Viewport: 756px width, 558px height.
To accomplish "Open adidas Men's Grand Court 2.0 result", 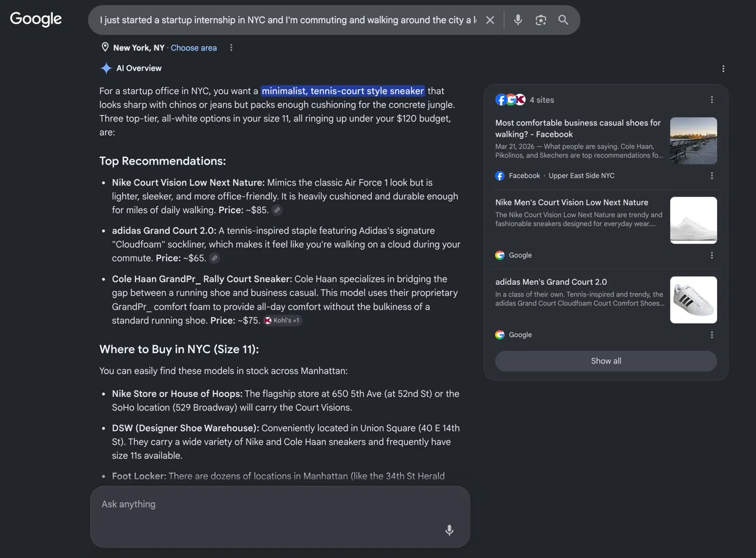I will pyautogui.click(x=551, y=282).
